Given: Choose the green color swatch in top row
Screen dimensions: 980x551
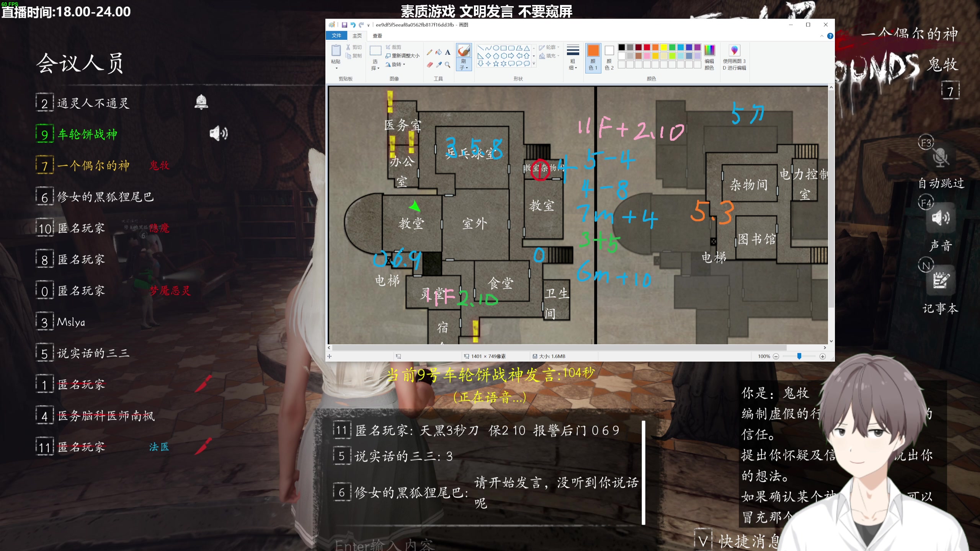Looking at the screenshot, I should [672, 47].
